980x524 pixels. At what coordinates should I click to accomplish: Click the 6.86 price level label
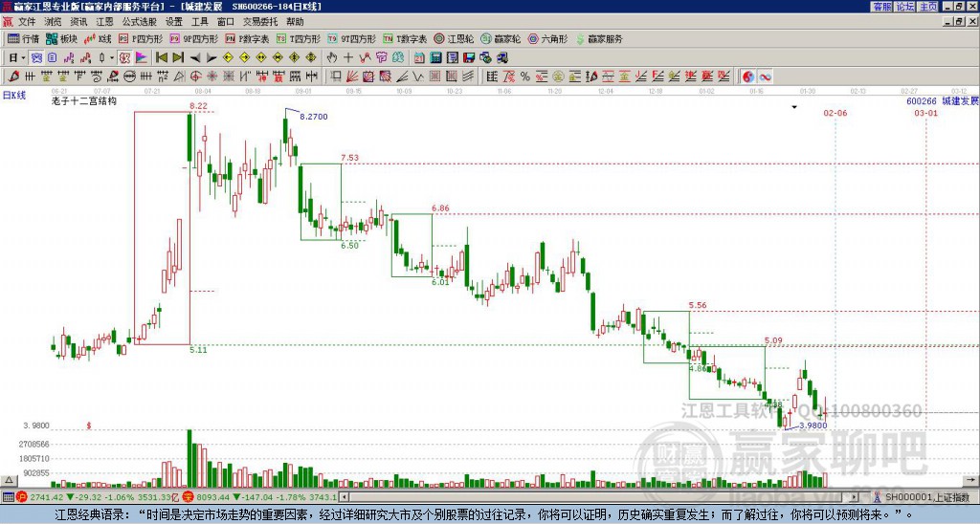pyautogui.click(x=440, y=208)
